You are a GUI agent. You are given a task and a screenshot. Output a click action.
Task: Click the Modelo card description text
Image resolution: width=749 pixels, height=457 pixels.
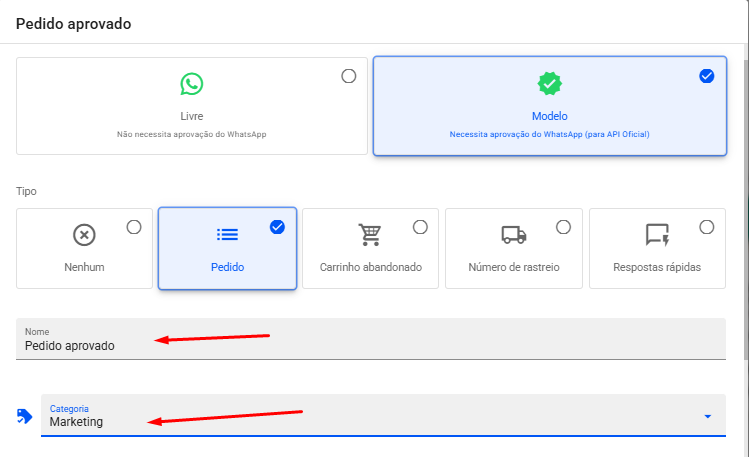tap(549, 134)
